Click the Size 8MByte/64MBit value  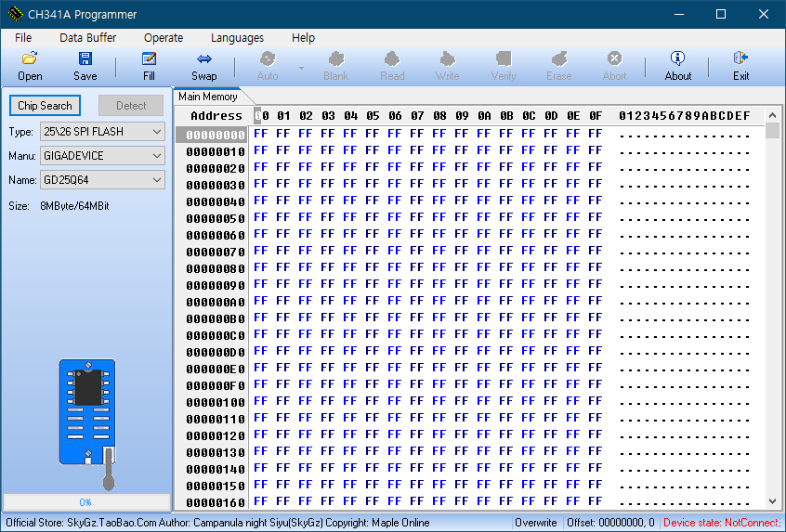(x=74, y=206)
